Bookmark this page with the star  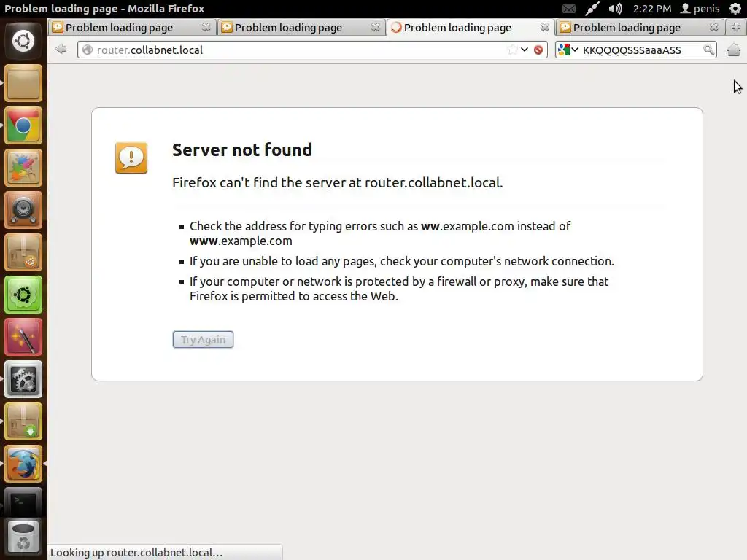(x=513, y=50)
